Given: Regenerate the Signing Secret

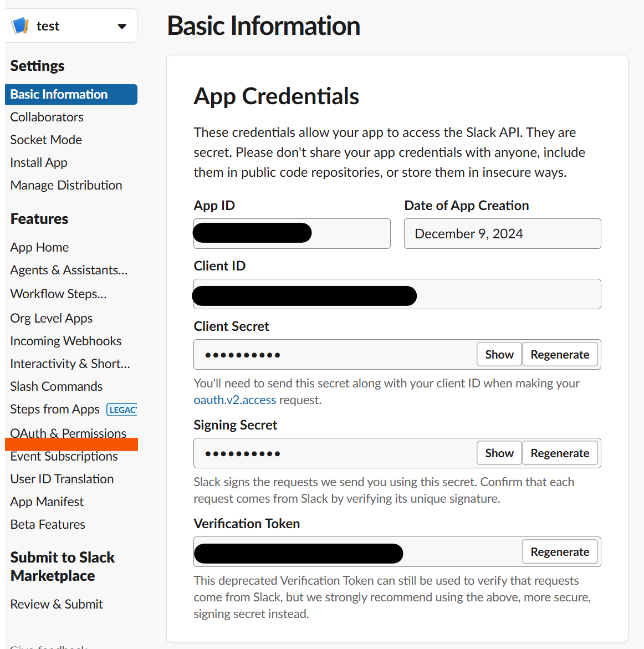Looking at the screenshot, I should coord(560,453).
